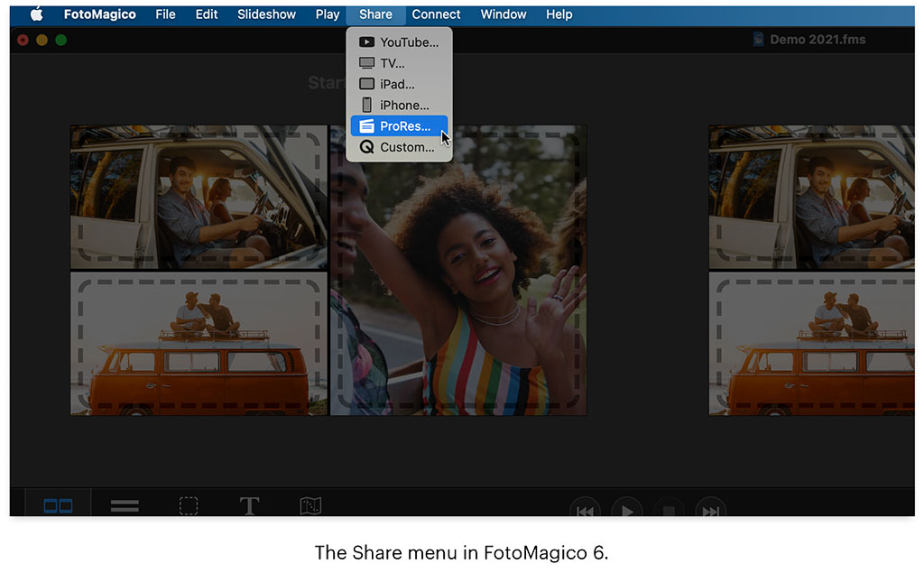This screenshot has height=573, width=924.
Task: Select the Text tool icon
Action: [x=249, y=506]
